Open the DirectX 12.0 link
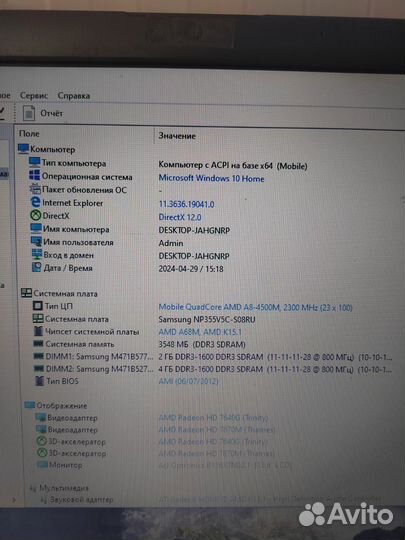405x540 pixels. click(x=180, y=217)
